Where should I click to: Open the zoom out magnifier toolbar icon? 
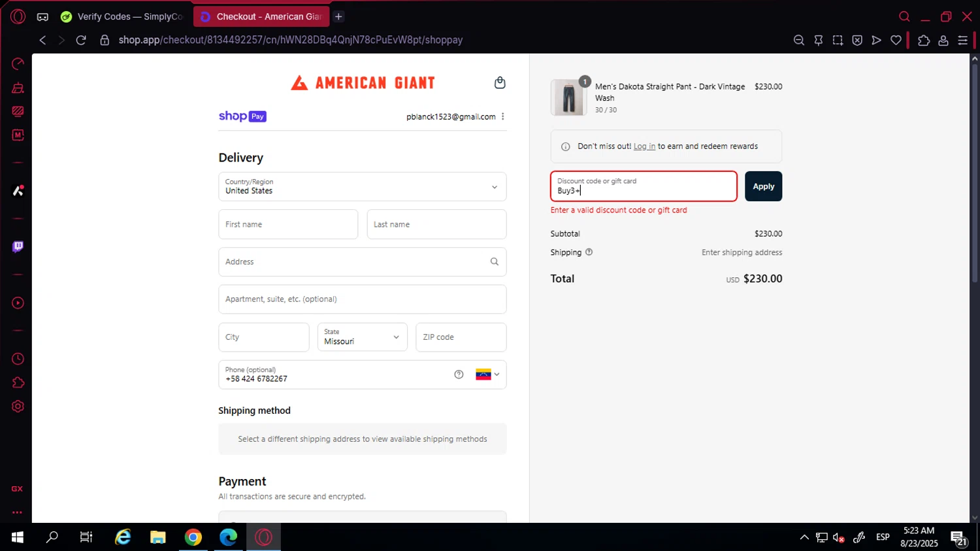pos(798,40)
